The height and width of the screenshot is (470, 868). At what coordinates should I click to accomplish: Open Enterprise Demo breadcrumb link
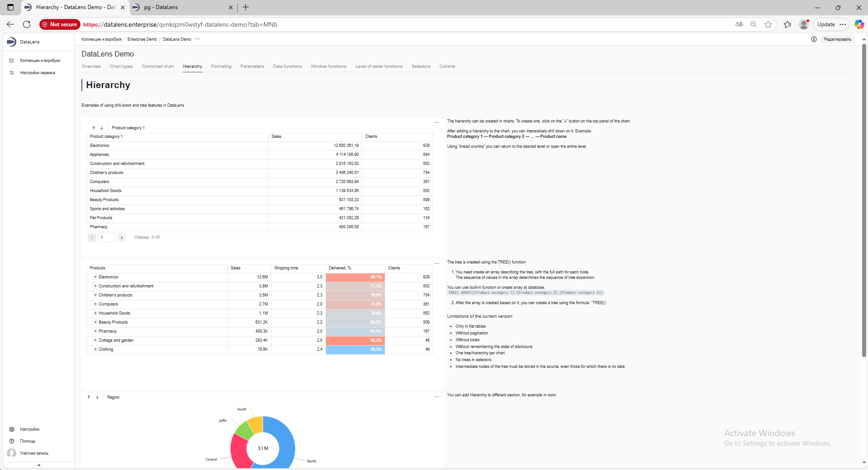coord(142,39)
